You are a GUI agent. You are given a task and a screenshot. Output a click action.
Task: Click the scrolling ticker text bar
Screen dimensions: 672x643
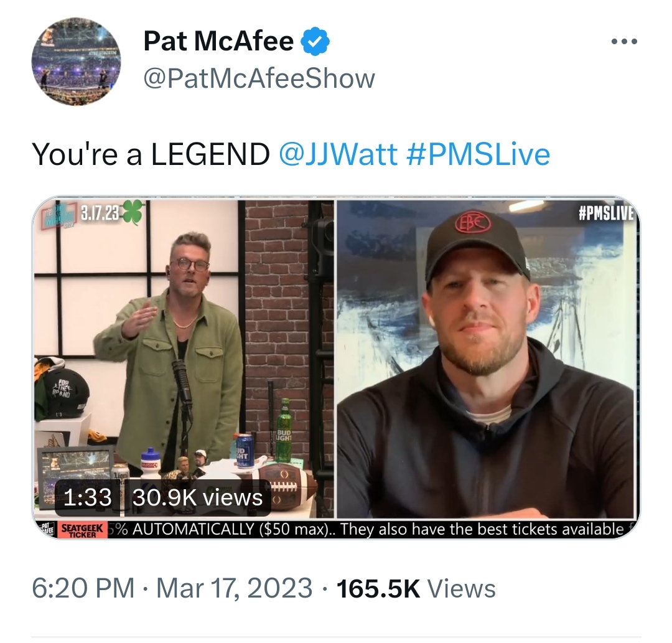click(368, 530)
